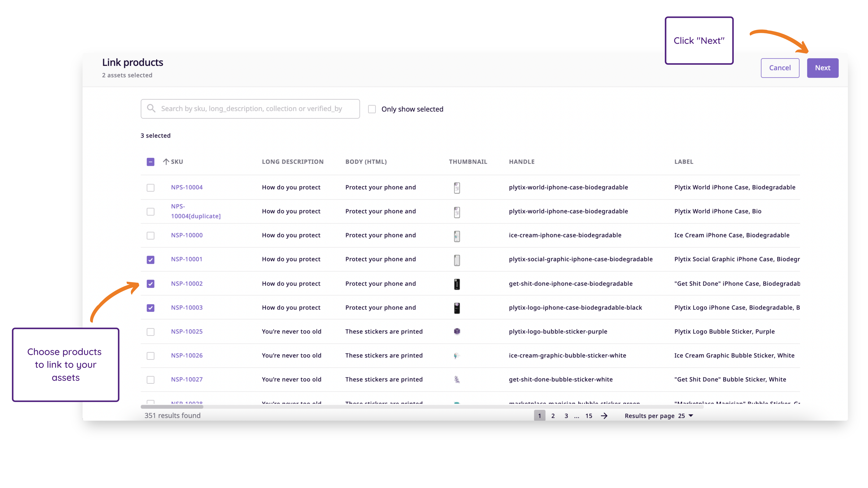Click handle ice-cream-graphic-bubble-sticker-white
The width and height of the screenshot is (868, 488).
pyautogui.click(x=567, y=355)
